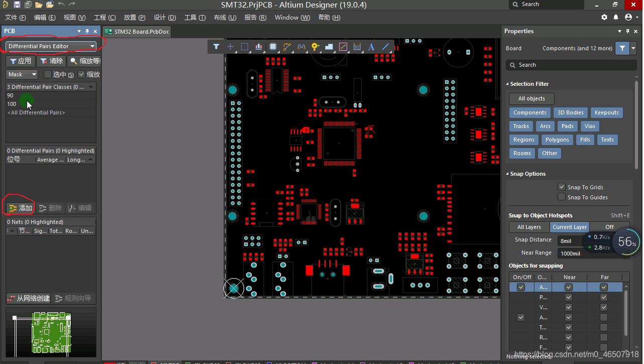The image size is (644, 364).
Task: Select the Interactive Length Tuning tool
Action: (301, 47)
